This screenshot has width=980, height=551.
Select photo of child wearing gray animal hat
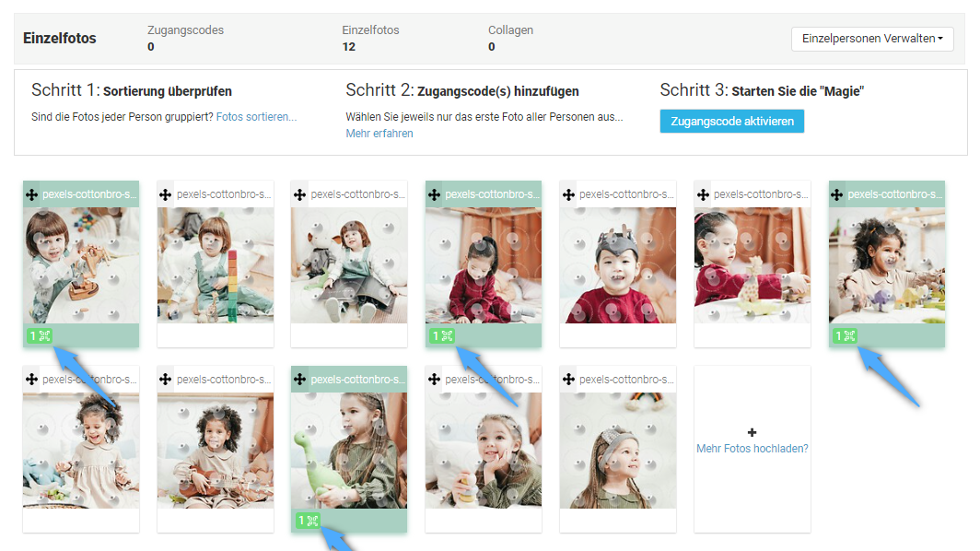click(x=618, y=265)
